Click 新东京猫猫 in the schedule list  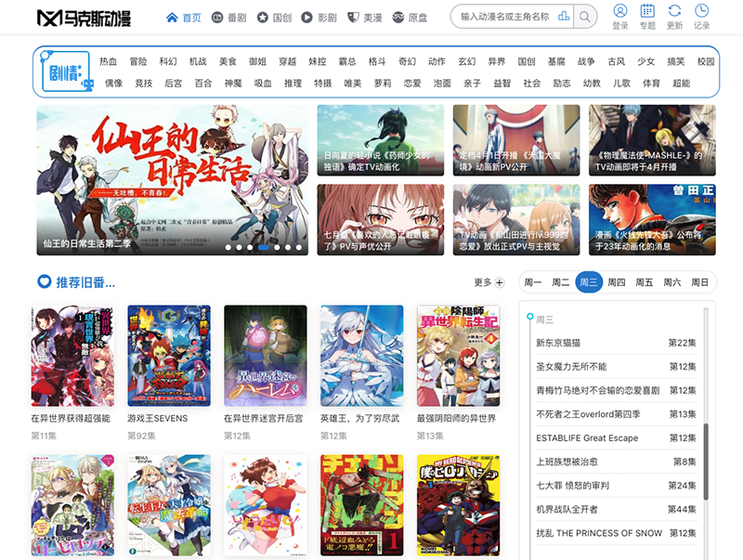click(x=558, y=343)
